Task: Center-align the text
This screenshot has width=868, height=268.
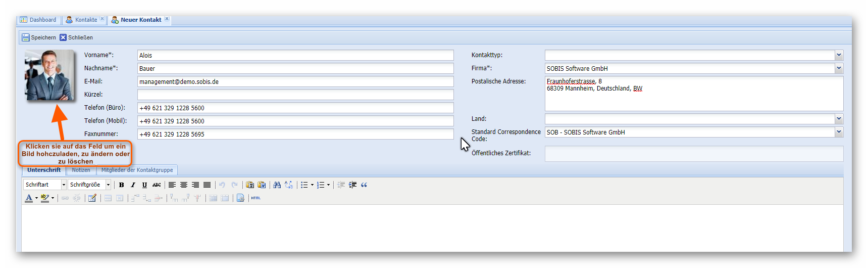Action: [x=184, y=185]
